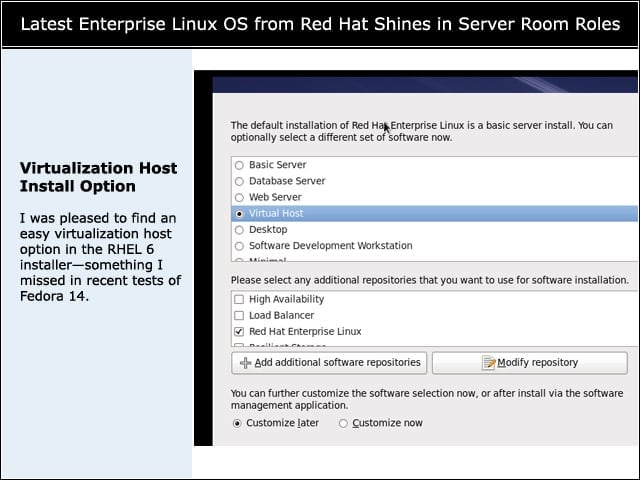Select the Customize now option
Screen dimensions: 640x480
click(x=343, y=424)
